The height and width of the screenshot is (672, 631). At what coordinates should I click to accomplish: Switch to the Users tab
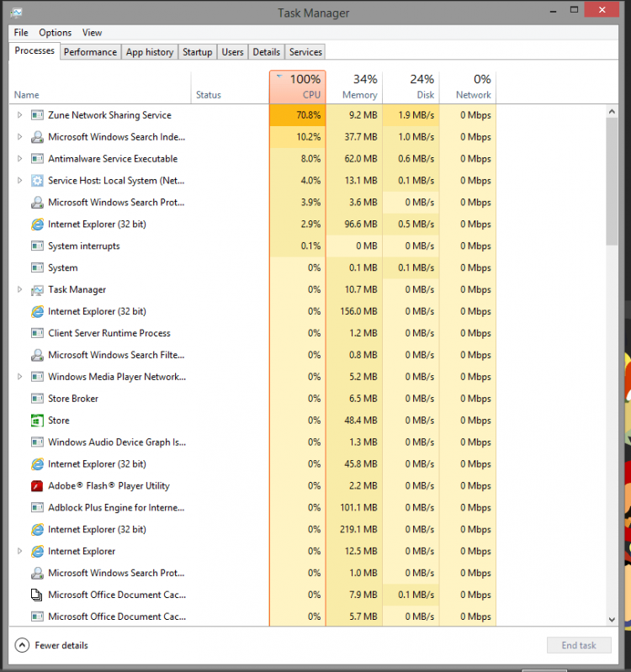[232, 52]
